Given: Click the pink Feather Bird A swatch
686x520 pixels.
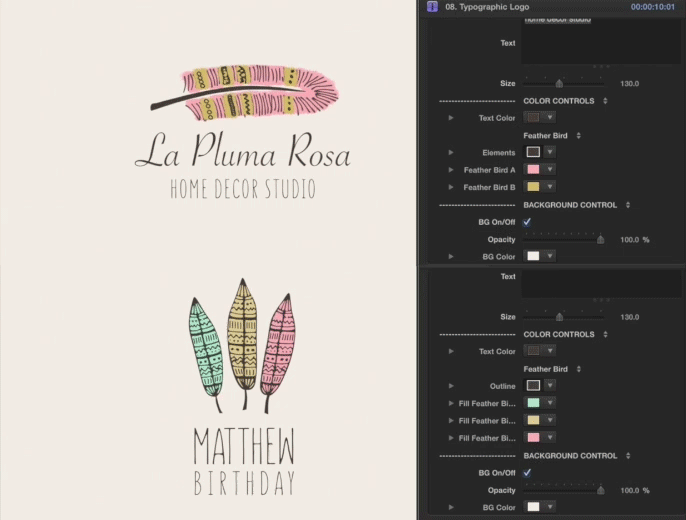Looking at the screenshot, I should pyautogui.click(x=533, y=170).
